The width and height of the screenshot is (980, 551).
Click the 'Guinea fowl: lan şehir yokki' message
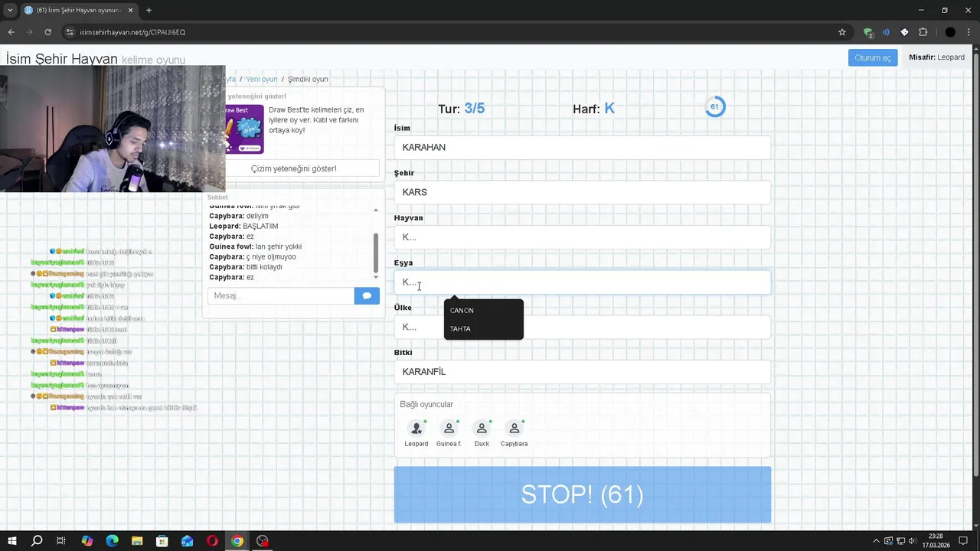[x=255, y=246]
